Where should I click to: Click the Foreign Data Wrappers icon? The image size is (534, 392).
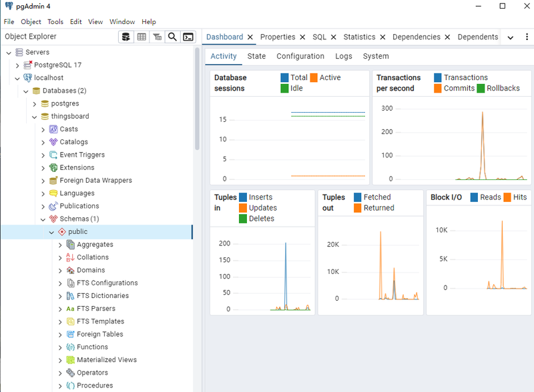coord(53,181)
